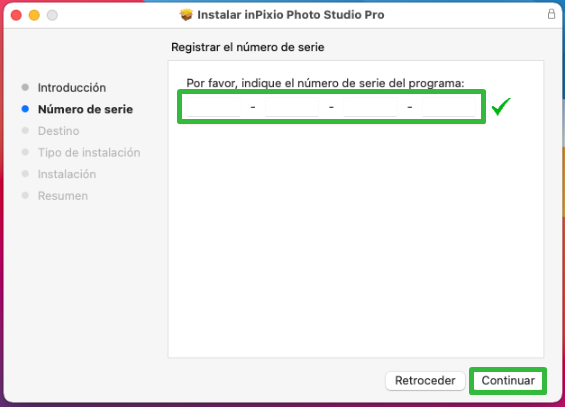Viewport: 565px width, 407px height.
Task: Close the installer with red button
Action: [x=16, y=15]
